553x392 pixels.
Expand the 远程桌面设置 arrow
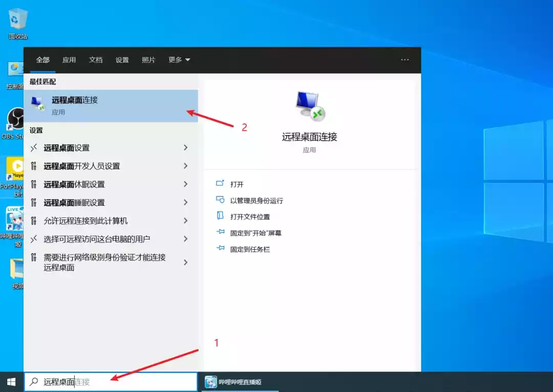[185, 147]
